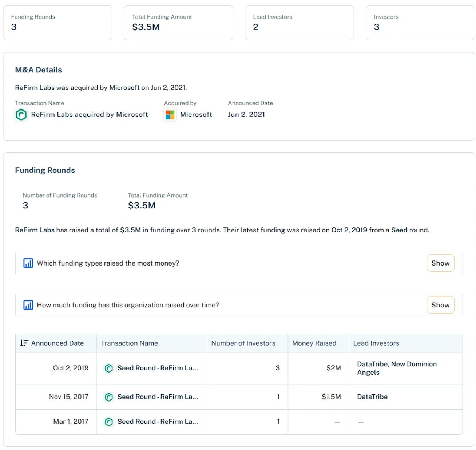Screen dimensions: 476x450
Task: Click the Lead Investors summary card
Action: 300,23
